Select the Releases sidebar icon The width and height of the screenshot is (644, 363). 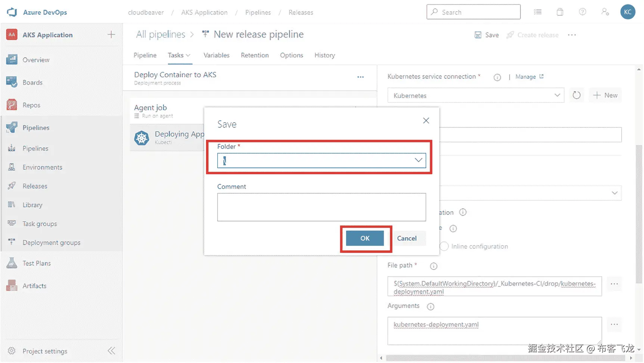click(12, 186)
